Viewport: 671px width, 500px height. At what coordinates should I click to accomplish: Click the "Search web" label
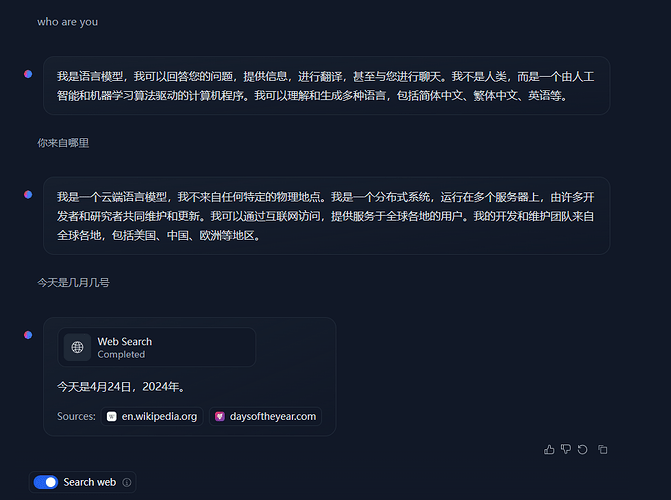(89, 482)
